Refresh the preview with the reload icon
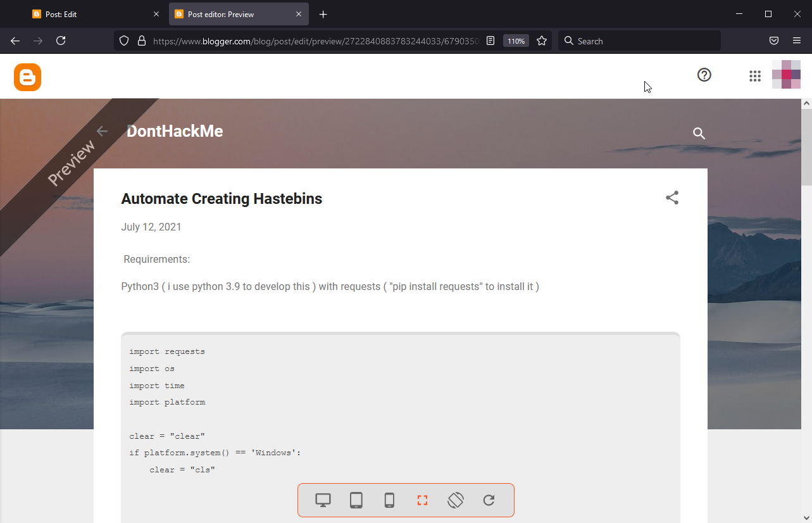 (x=489, y=500)
